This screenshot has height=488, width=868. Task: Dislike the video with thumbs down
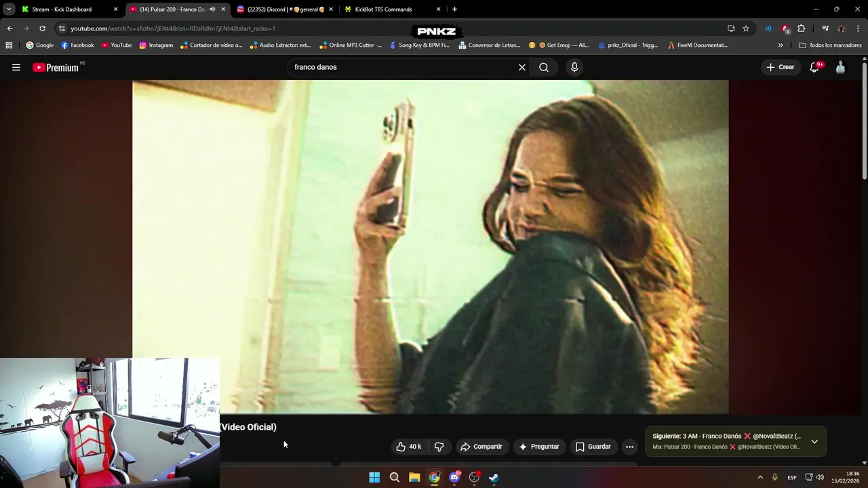click(x=439, y=447)
